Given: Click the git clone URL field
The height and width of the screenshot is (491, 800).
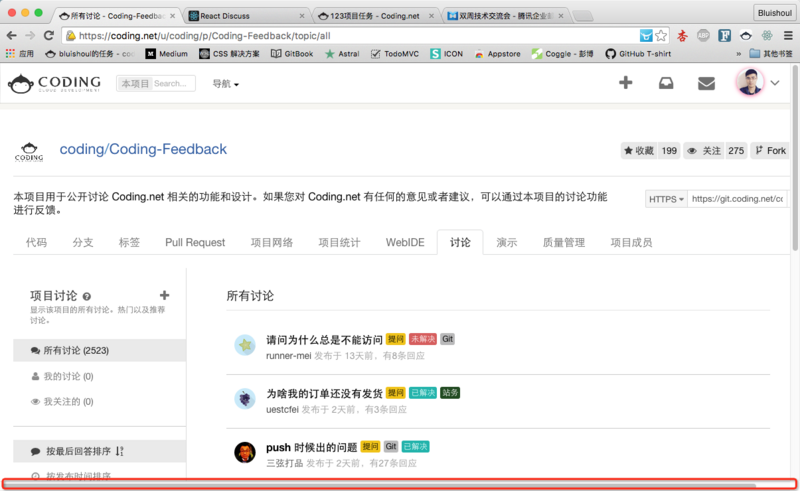Looking at the screenshot, I should (x=737, y=199).
